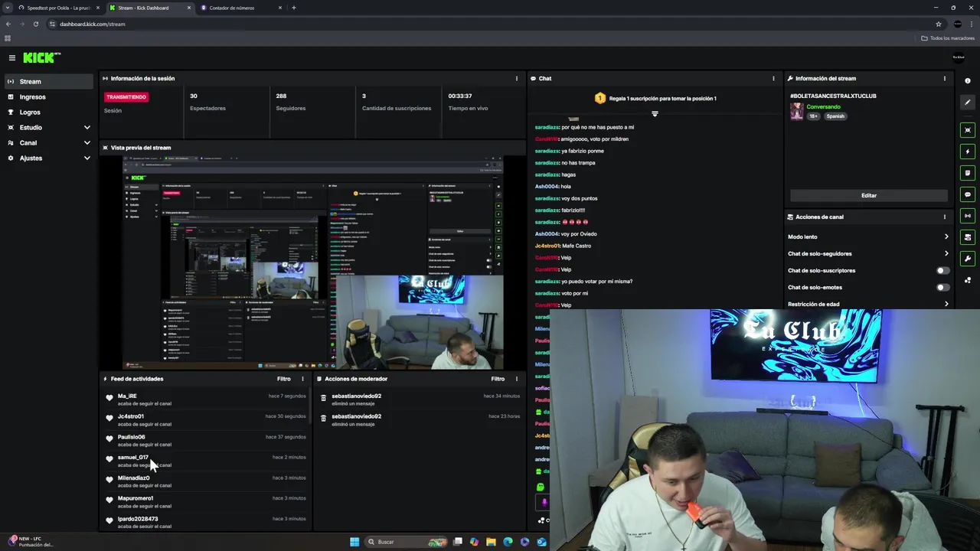
Task: Select the Stream - Kick Dashboard tab
Action: click(149, 8)
